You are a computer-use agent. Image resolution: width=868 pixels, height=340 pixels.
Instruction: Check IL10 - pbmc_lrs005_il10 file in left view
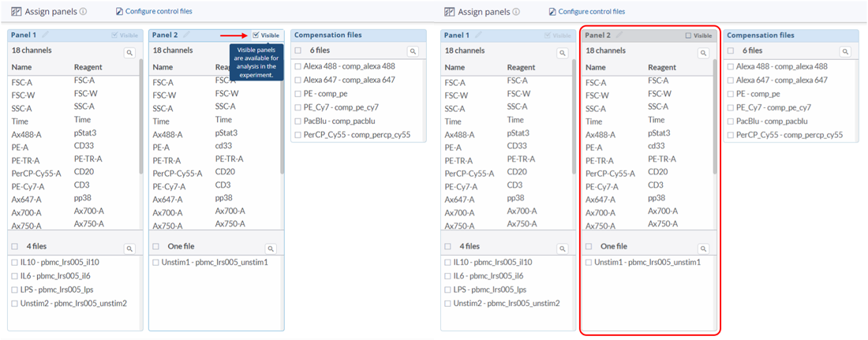14,262
